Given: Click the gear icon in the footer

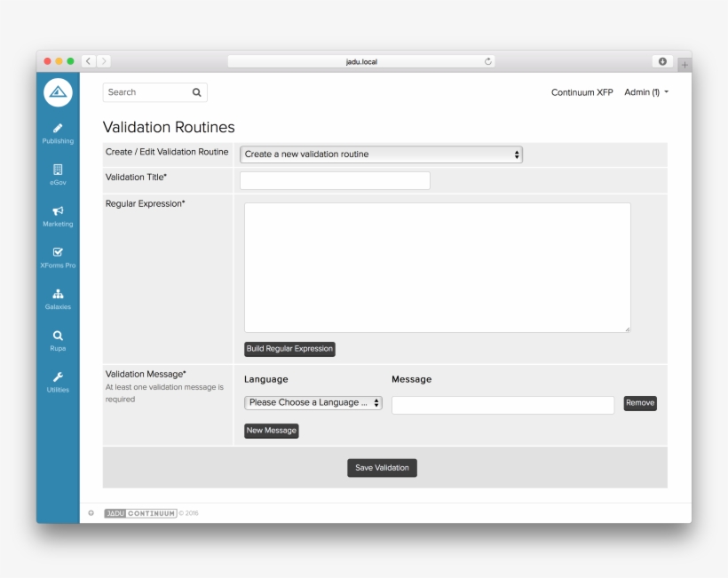Looking at the screenshot, I should (x=90, y=512).
